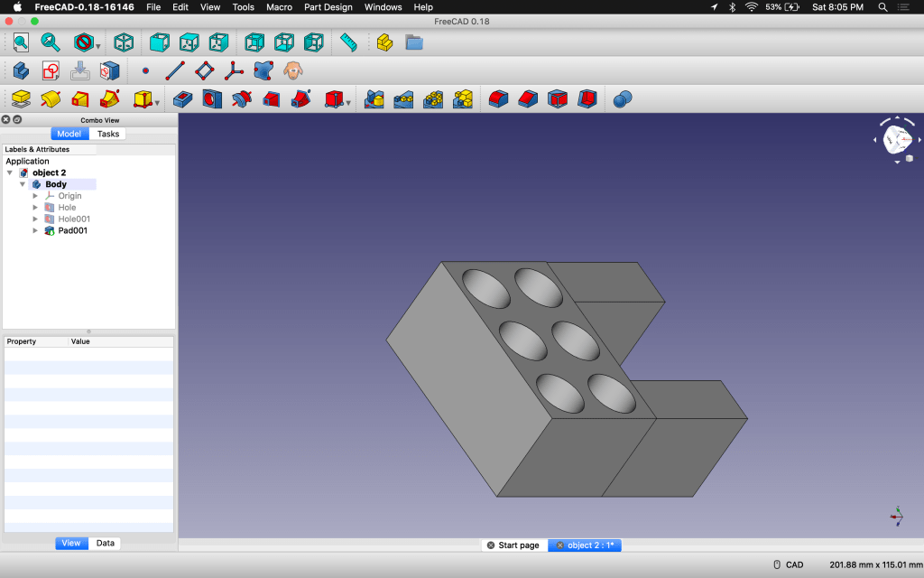This screenshot has height=578, width=924.
Task: Switch to the Start page document tab
Action: pyautogui.click(x=518, y=545)
